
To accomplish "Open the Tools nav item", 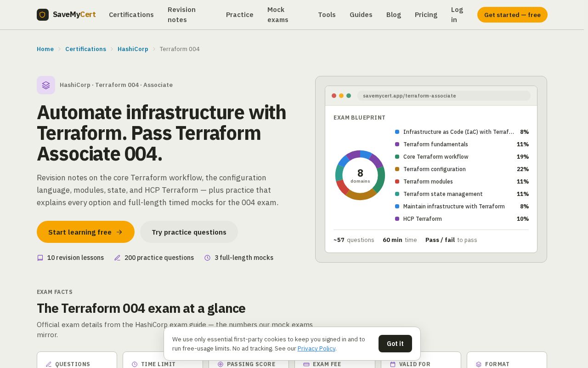I will tap(327, 15).
